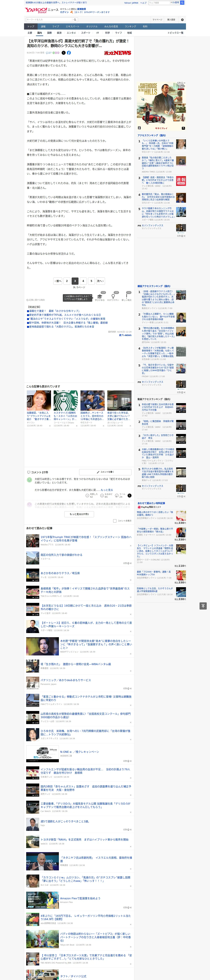This screenshot has width=210, height=980.
Task: Open the エキスパート navigation tab
Action: click(72, 27)
